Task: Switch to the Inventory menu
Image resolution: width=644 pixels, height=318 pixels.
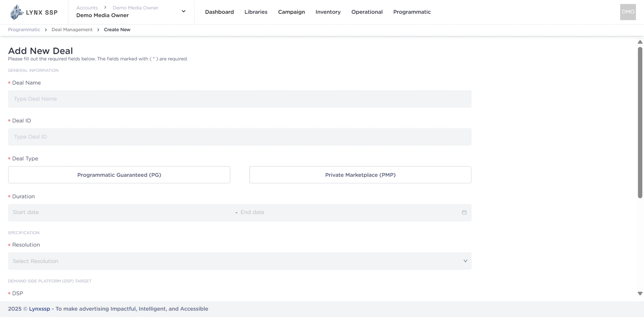Action: pos(328,12)
